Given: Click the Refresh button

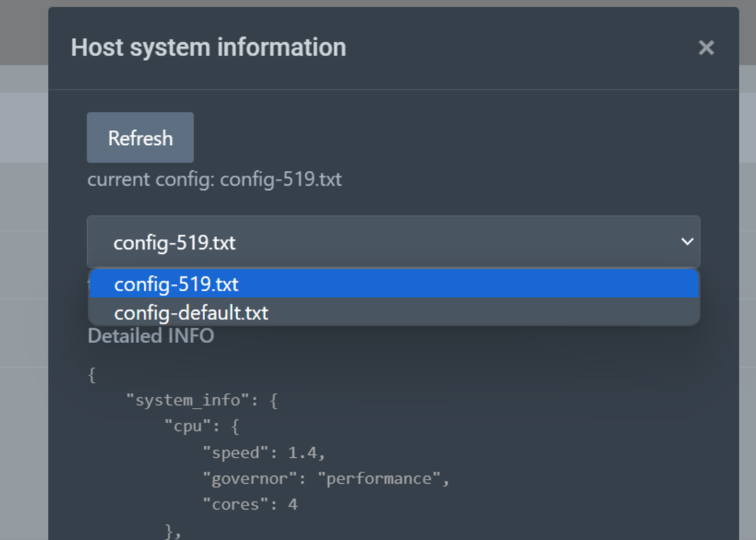Looking at the screenshot, I should 141,138.
